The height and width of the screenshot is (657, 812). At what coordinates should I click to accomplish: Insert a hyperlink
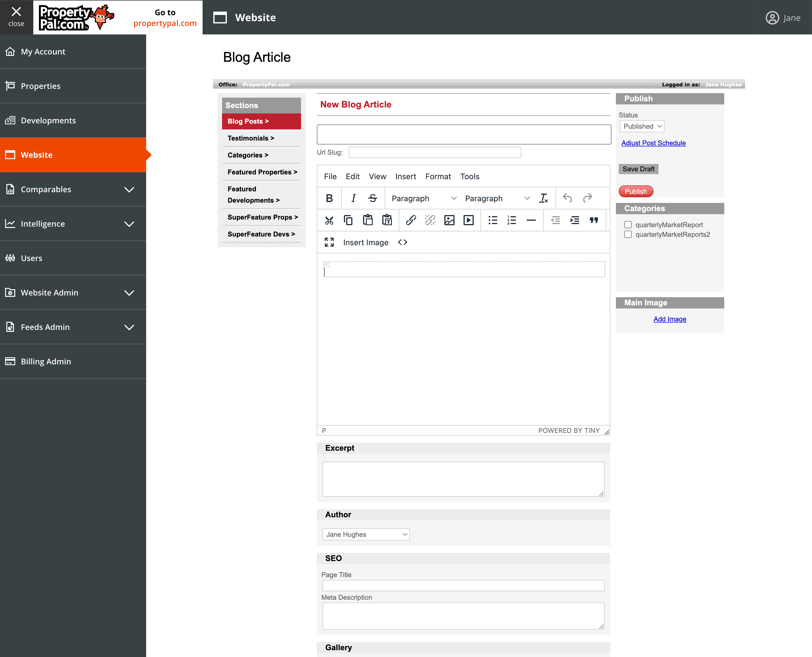(x=411, y=220)
